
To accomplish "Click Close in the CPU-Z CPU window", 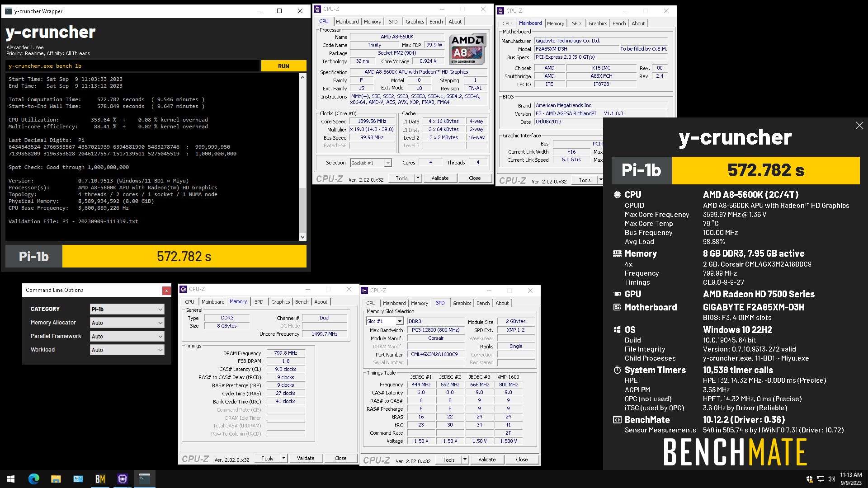I will point(475,178).
